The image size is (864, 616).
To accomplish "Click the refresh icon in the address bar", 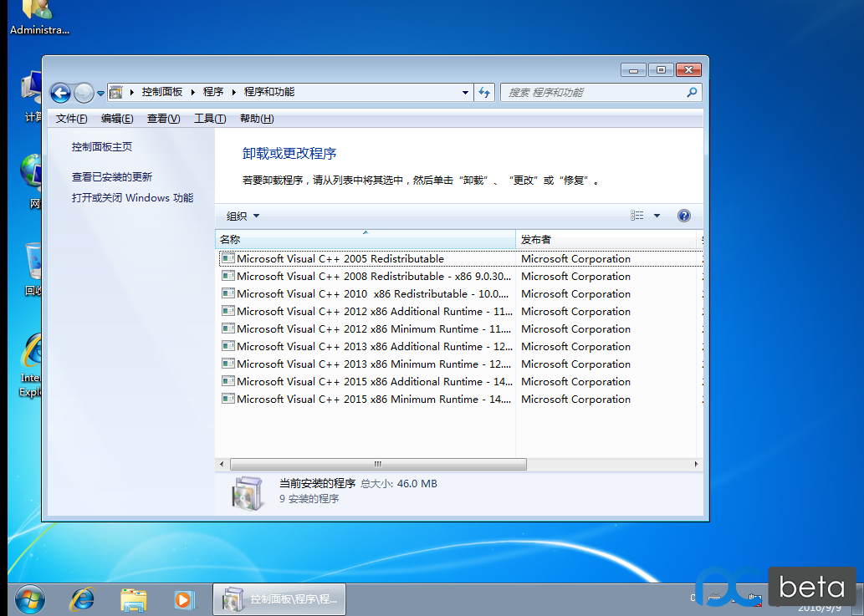I will coord(483,93).
